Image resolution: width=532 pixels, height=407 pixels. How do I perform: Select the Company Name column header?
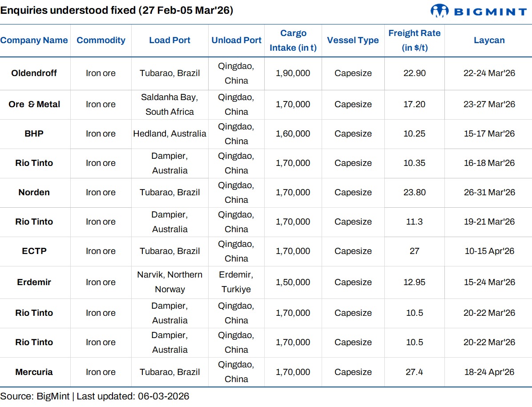(34, 40)
